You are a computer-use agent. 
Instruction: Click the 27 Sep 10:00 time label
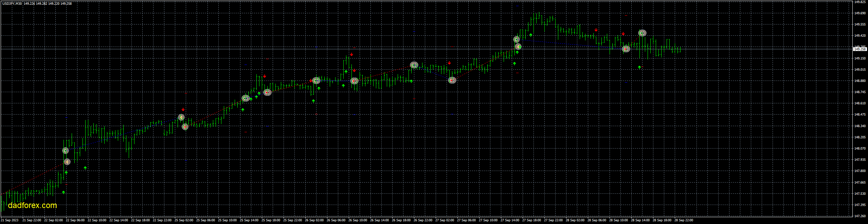[488, 220]
